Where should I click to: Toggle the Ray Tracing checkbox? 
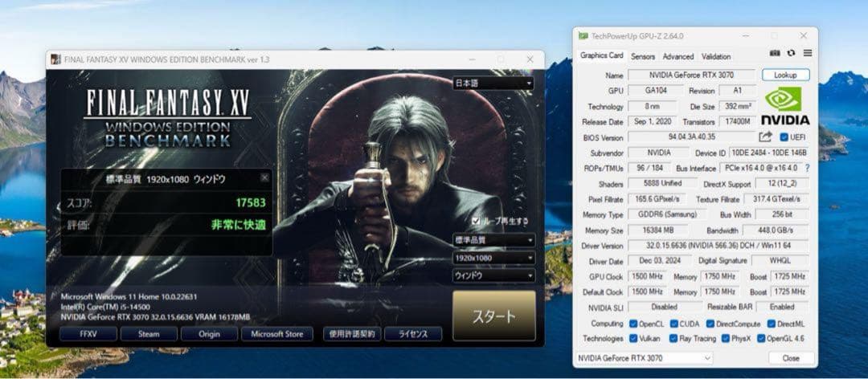tap(674, 338)
